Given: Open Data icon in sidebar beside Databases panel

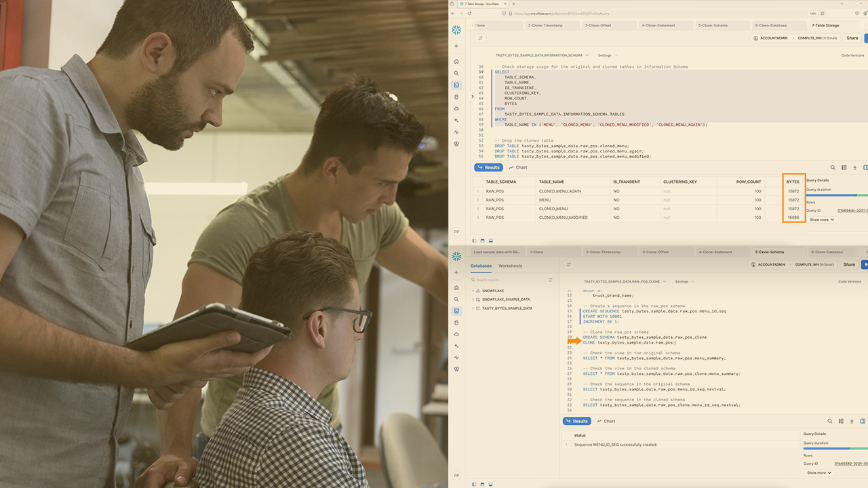Looking at the screenshot, I should point(456,323).
